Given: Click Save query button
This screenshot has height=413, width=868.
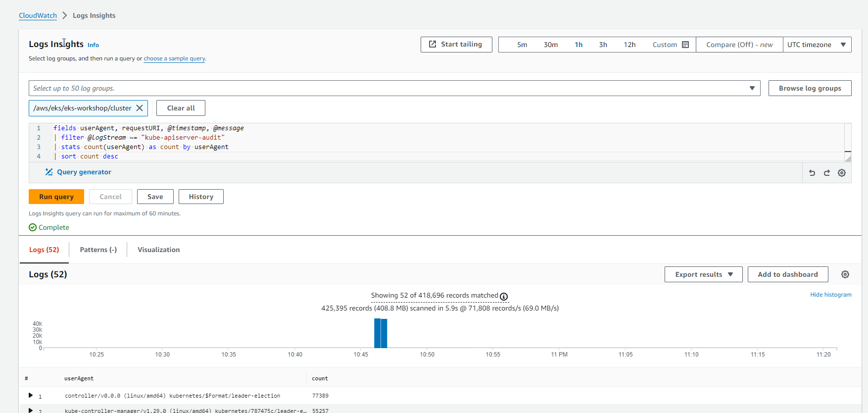Looking at the screenshot, I should 155,197.
